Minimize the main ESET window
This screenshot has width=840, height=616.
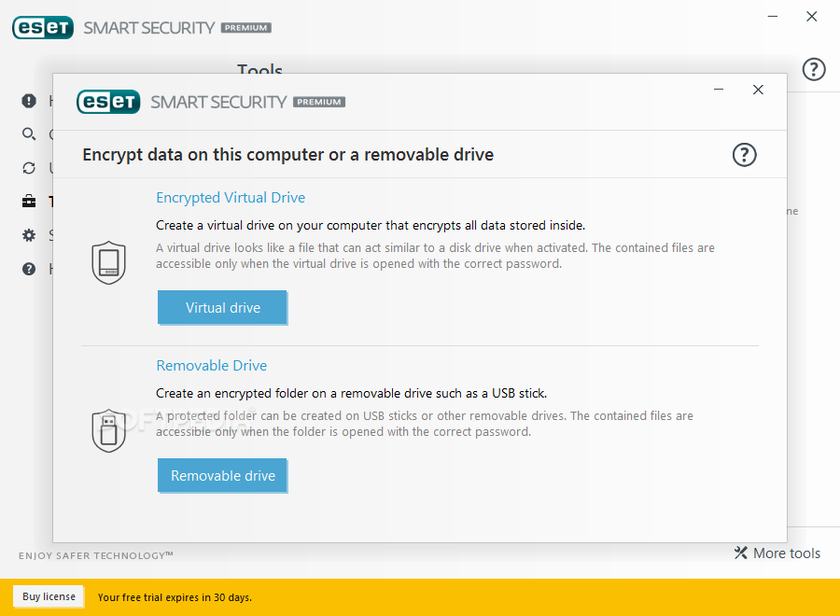(773, 17)
